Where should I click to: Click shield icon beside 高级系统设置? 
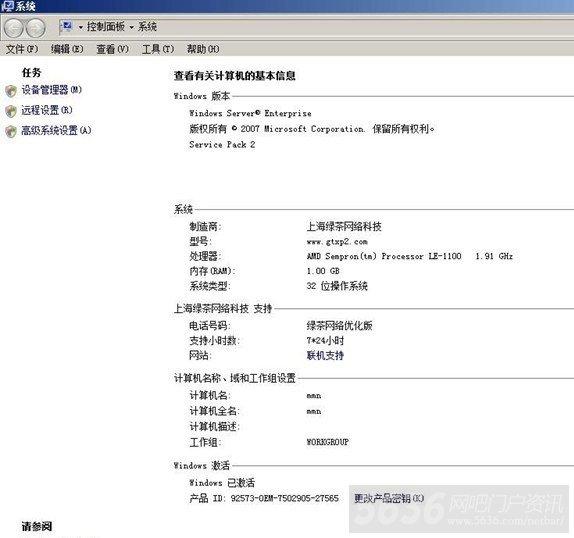click(x=11, y=131)
